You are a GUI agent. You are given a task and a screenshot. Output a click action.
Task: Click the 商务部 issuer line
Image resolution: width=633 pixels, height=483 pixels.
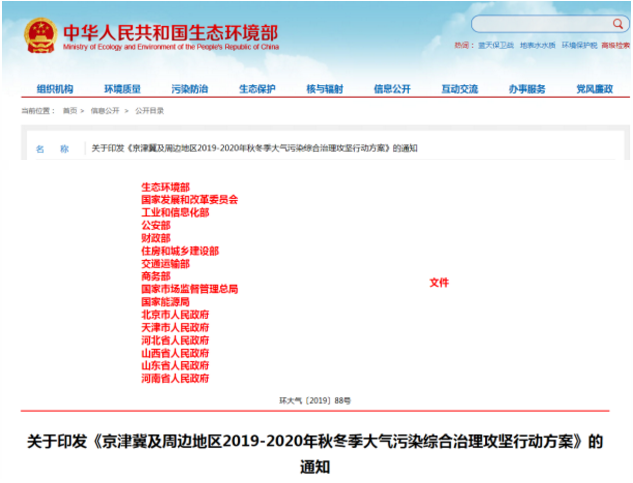click(x=155, y=276)
